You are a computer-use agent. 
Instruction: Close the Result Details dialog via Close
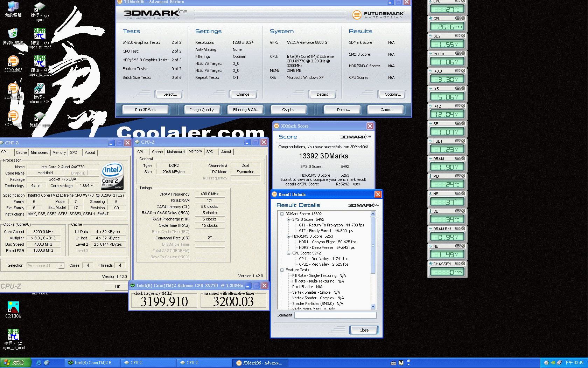(x=364, y=330)
